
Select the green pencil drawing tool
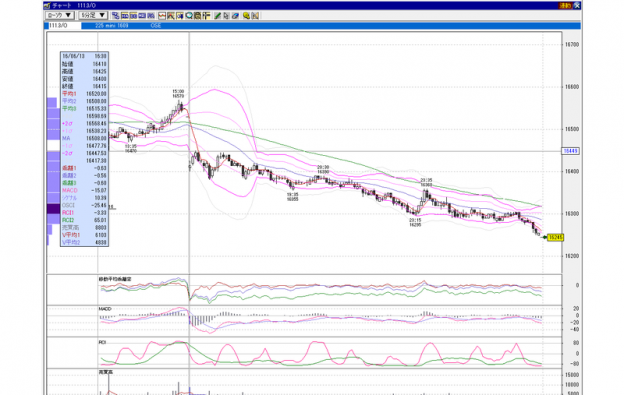pyautogui.click(x=218, y=16)
